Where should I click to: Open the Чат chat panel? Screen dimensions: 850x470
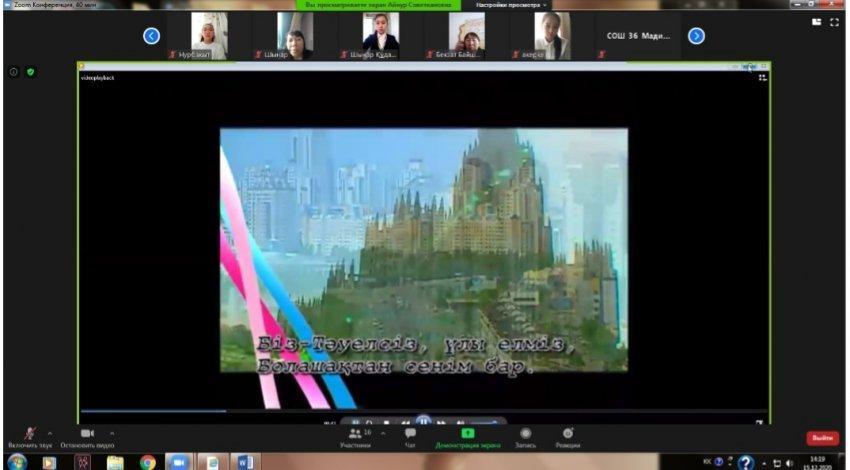tap(410, 439)
